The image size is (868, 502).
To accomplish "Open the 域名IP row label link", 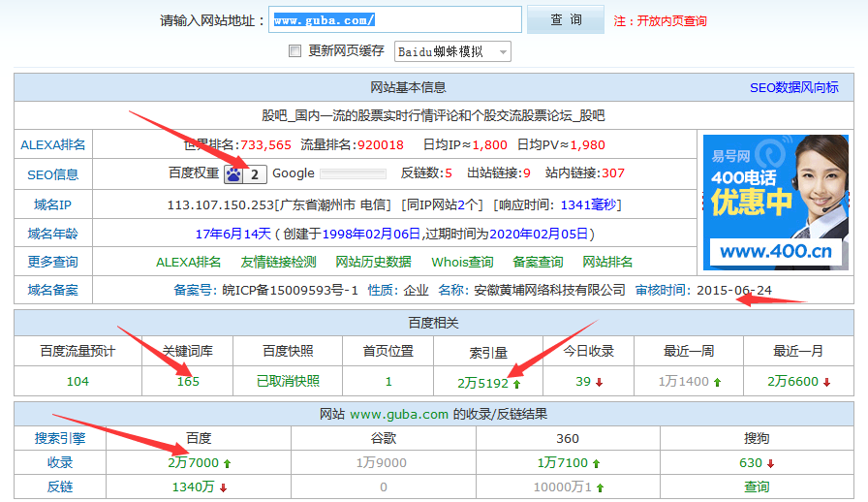I will click(53, 205).
